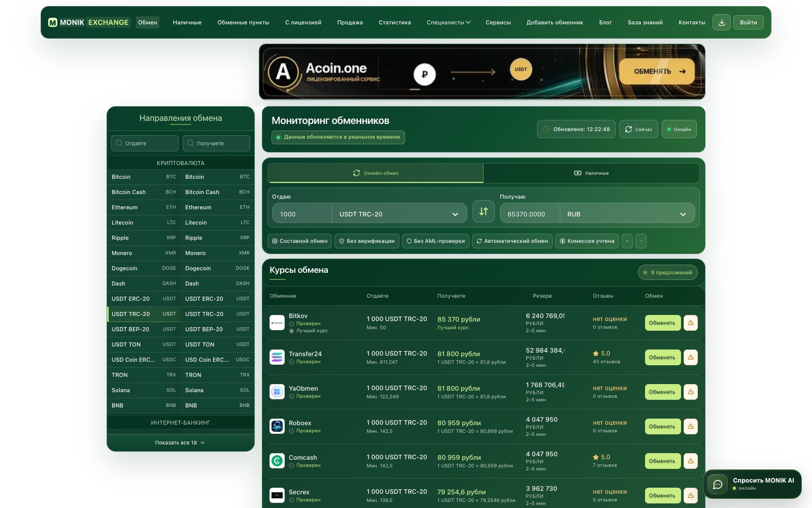The image size is (812, 508).
Task: Click Обменять for the Bitkov offer
Action: (663, 323)
